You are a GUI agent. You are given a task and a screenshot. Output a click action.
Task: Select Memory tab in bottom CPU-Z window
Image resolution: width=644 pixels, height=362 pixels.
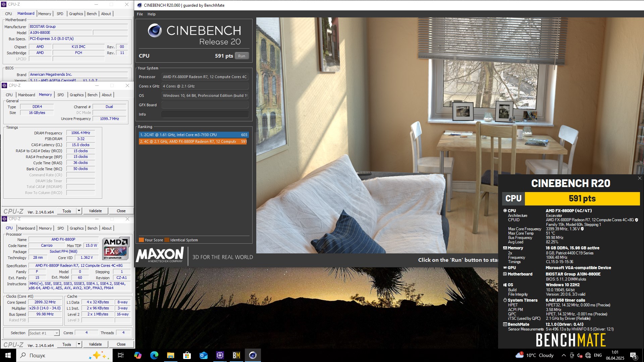[x=45, y=228]
